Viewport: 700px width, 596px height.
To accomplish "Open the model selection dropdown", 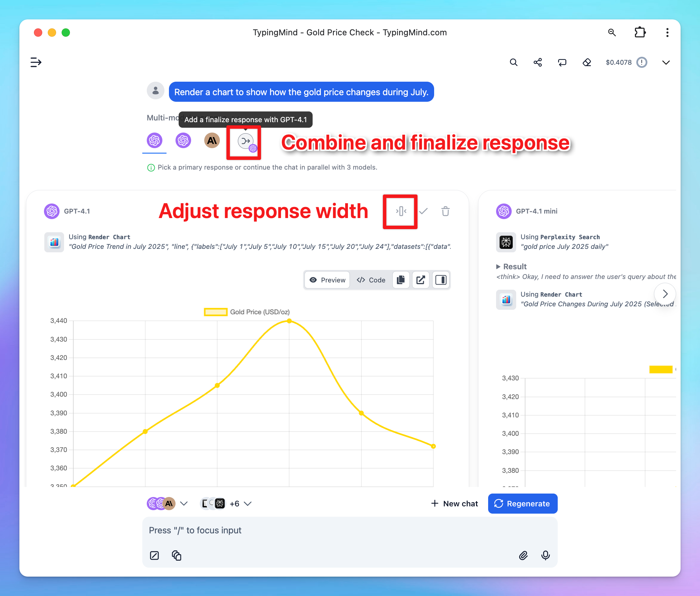I will tap(184, 504).
